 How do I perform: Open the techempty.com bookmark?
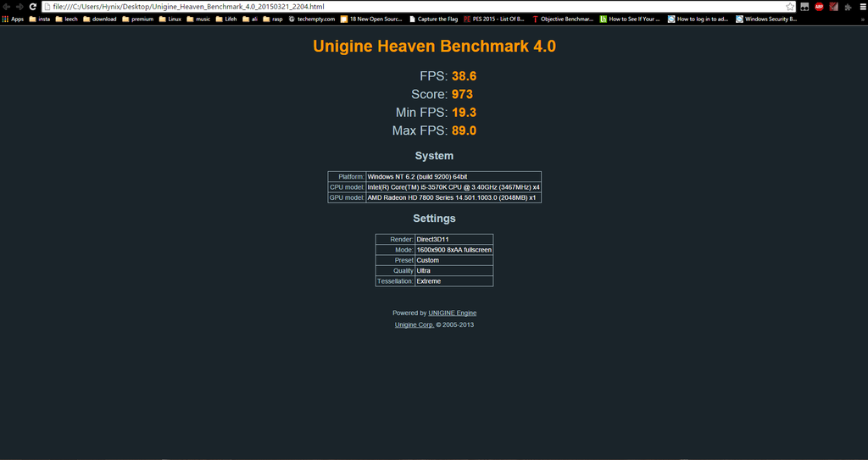pos(312,19)
